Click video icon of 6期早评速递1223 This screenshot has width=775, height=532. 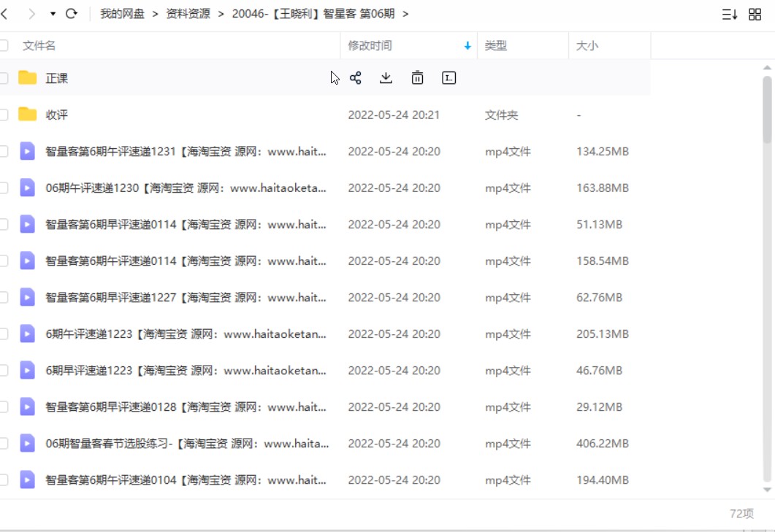27,371
